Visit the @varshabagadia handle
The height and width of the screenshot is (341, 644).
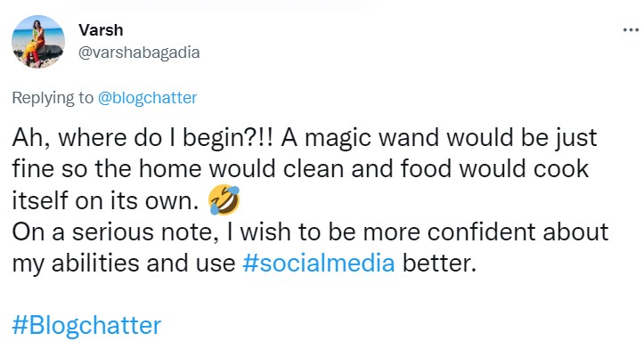[x=139, y=53]
